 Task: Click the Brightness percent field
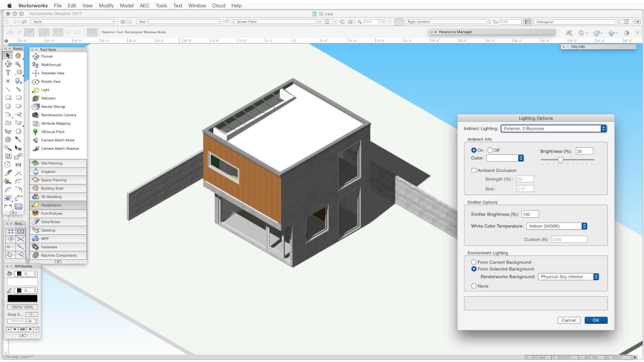585,151
